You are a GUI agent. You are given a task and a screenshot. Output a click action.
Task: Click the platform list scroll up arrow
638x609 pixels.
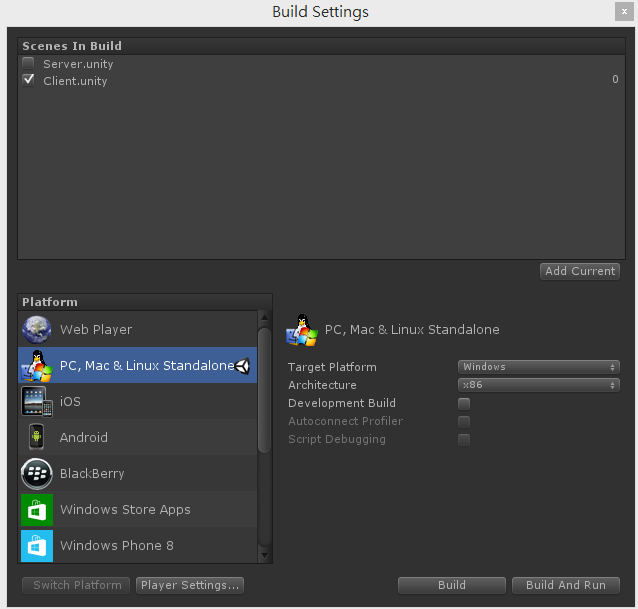tap(264, 317)
